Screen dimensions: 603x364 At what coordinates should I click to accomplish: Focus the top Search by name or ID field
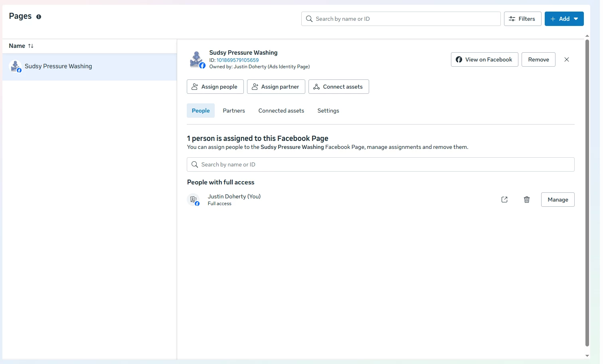pos(401,19)
